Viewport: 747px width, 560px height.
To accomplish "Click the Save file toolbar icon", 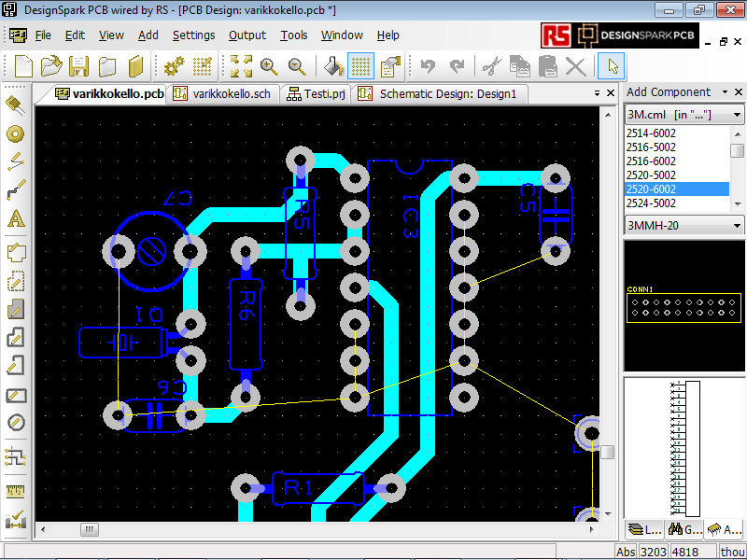I will click(79, 66).
